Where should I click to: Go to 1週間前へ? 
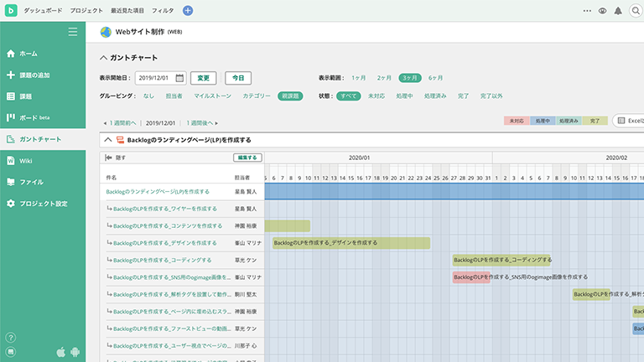tap(120, 123)
